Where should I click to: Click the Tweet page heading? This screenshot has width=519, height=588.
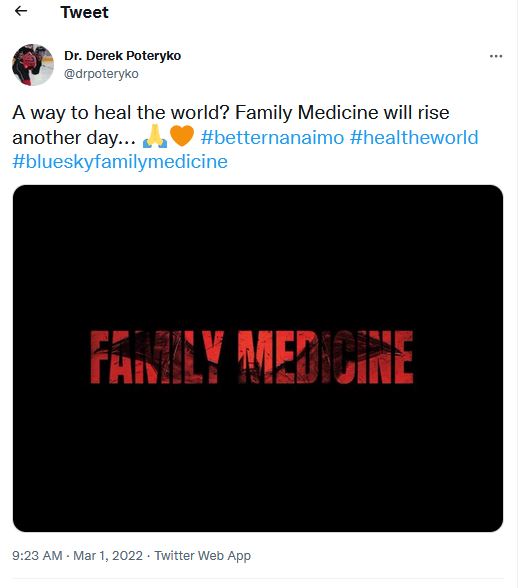click(x=85, y=12)
